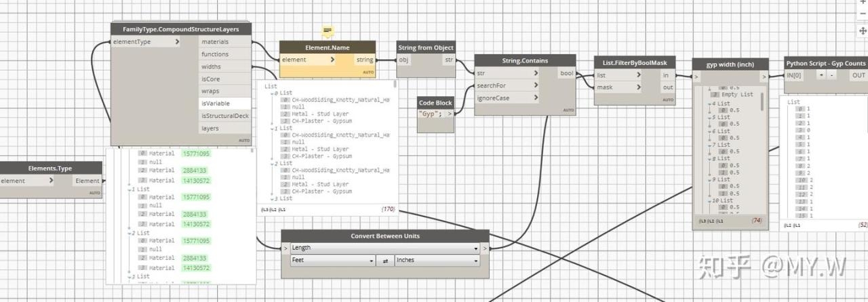Image resolution: width=868 pixels, height=302 pixels.
Task: Select the materials output port
Action: [224, 42]
